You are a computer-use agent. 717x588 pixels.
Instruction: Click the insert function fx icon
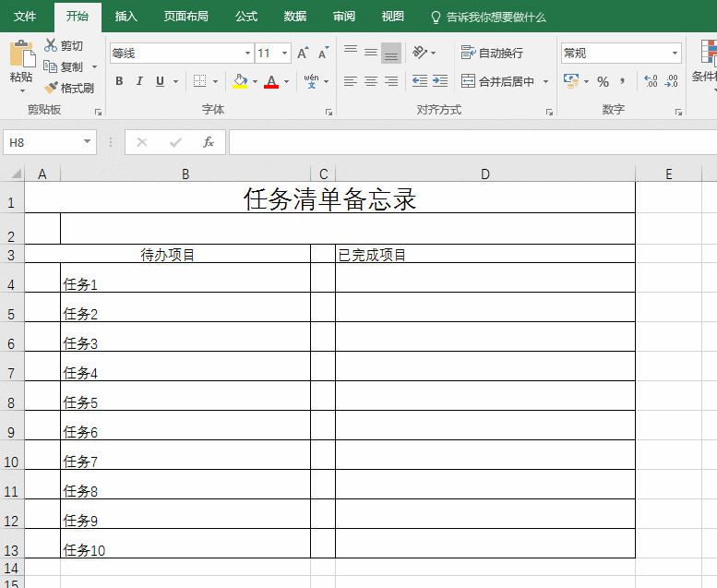[209, 142]
